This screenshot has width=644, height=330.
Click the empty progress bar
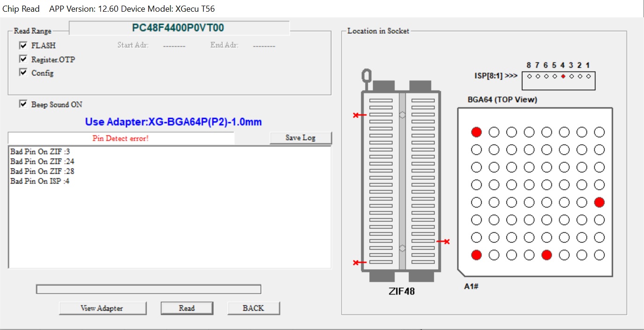[148, 289]
